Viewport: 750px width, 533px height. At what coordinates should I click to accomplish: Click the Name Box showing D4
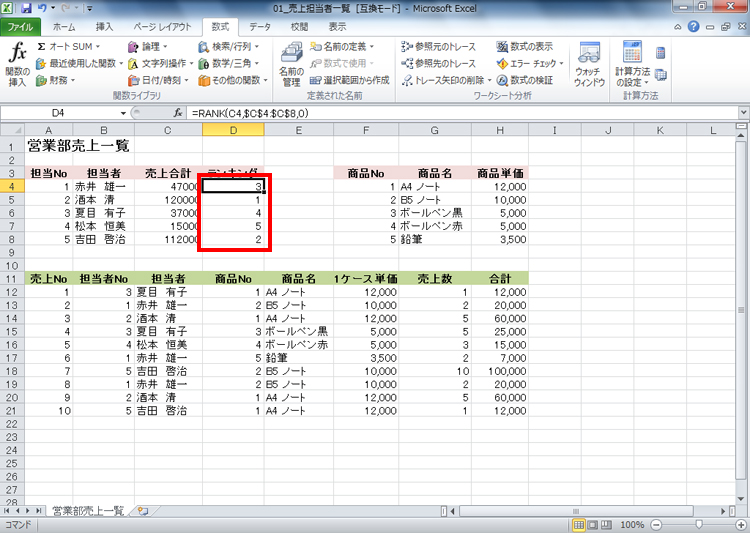click(x=60, y=113)
